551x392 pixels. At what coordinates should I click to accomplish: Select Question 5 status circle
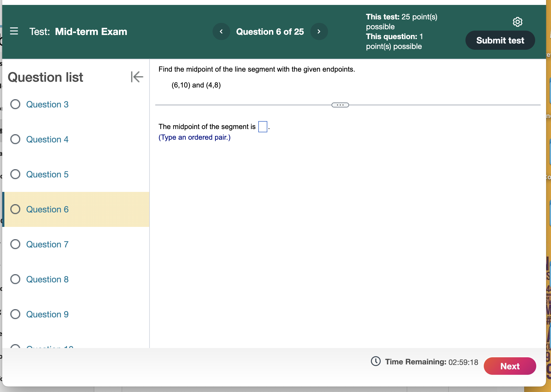pos(15,174)
